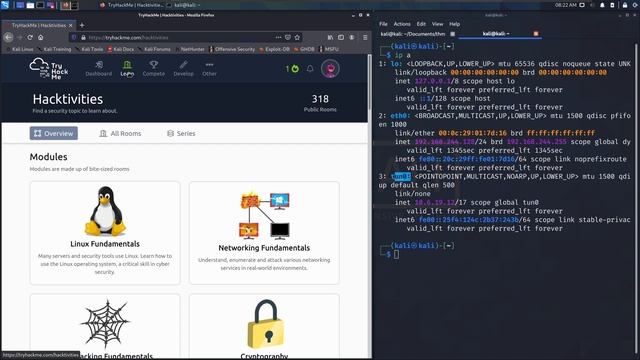Open the Firefox home page icon

coord(40,37)
